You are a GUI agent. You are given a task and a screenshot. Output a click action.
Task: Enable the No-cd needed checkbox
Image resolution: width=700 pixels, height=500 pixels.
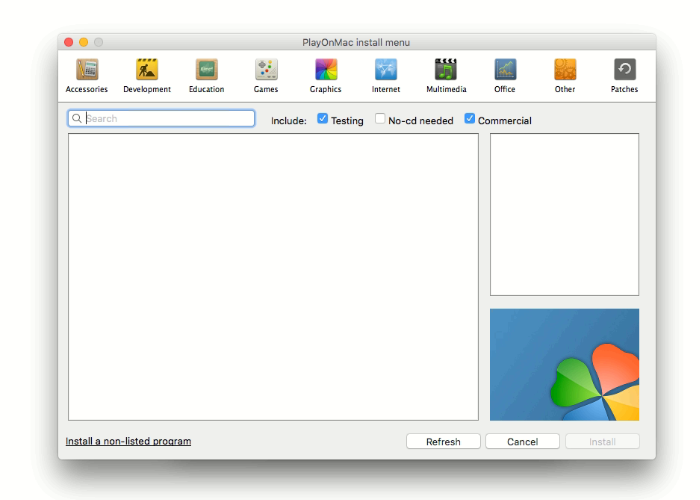click(380, 119)
